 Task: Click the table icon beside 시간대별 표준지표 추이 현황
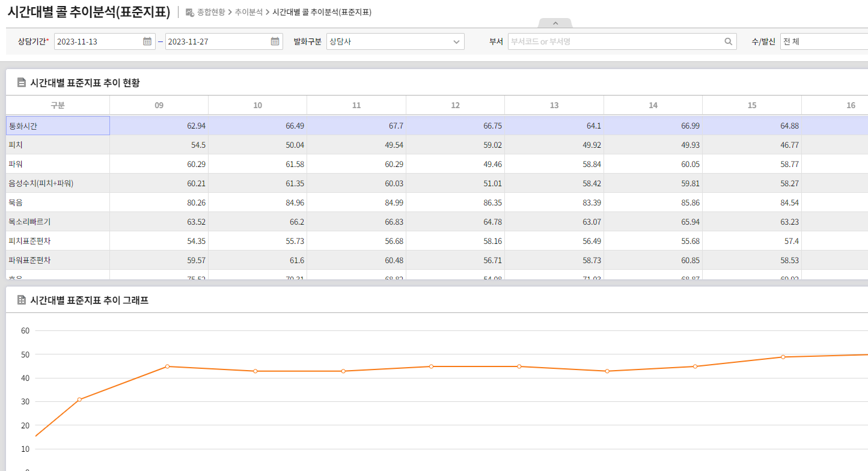[x=22, y=83]
